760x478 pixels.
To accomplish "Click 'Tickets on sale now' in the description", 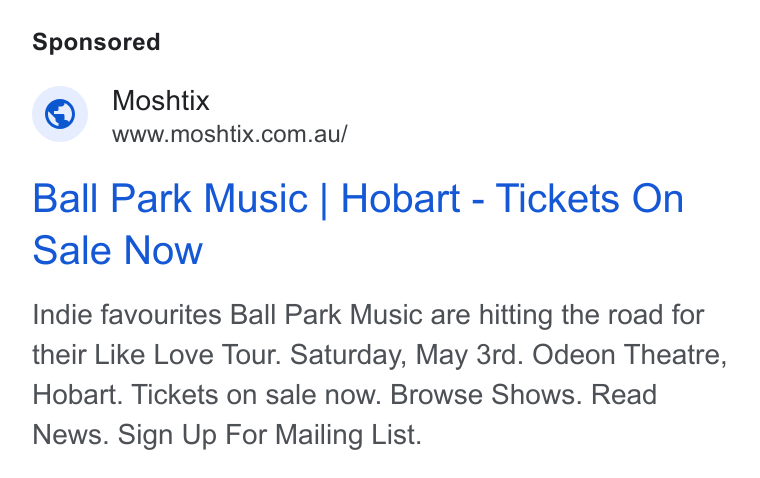I will click(256, 394).
